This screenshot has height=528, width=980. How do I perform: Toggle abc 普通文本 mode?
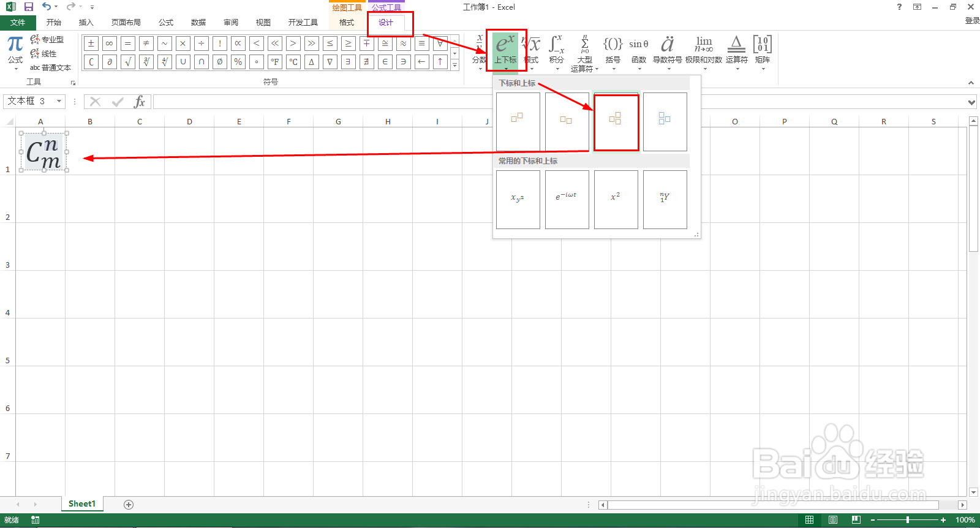click(50, 68)
